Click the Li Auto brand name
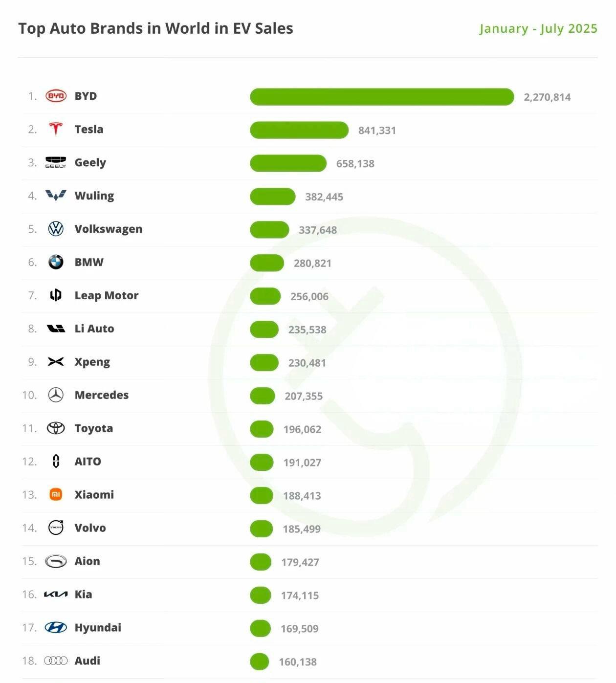This screenshot has height=683, width=616. point(94,329)
